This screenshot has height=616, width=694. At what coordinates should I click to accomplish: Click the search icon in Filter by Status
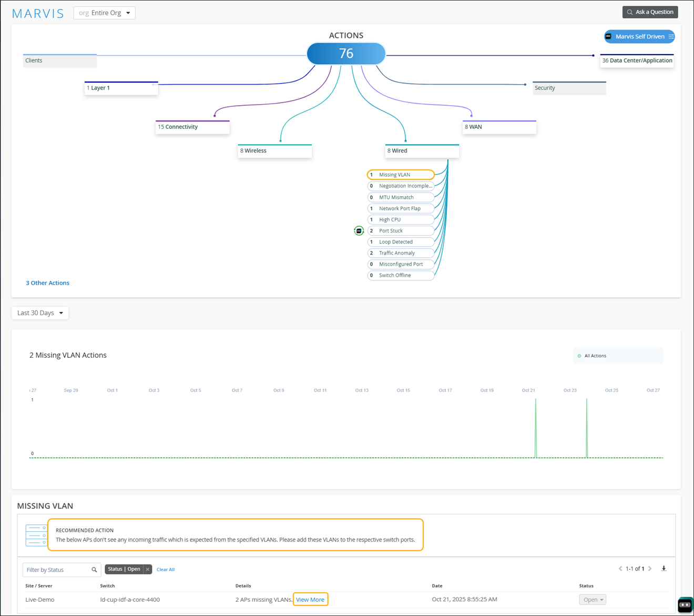tap(94, 570)
